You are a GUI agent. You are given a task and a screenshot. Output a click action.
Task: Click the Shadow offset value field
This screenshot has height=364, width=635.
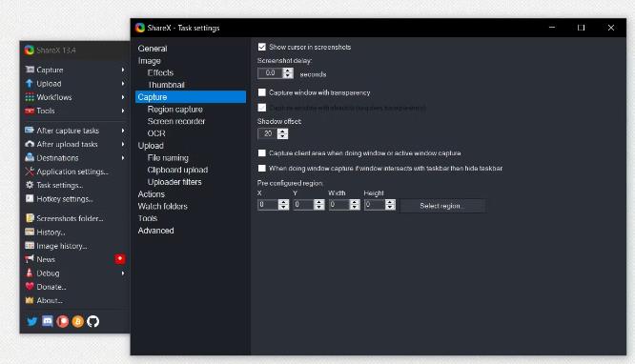(x=268, y=133)
